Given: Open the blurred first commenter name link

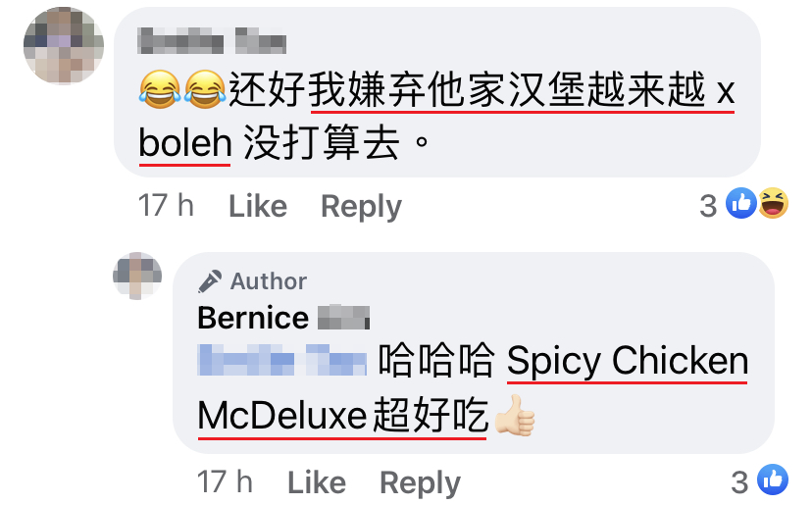Looking at the screenshot, I should click(x=212, y=41).
